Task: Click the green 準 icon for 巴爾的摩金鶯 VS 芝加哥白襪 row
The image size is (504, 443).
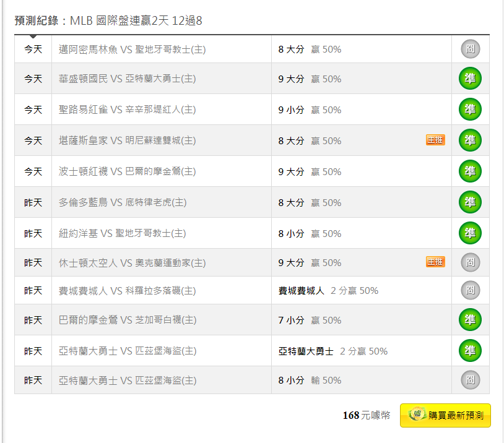Action: coord(470,320)
